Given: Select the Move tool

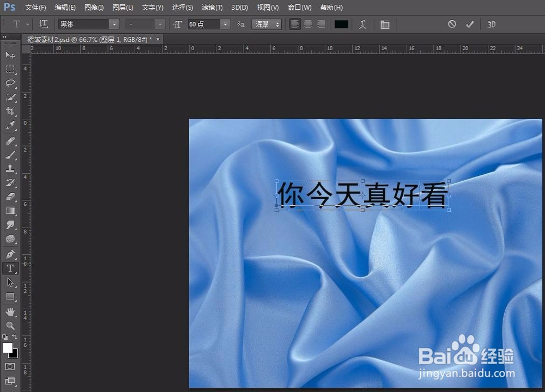Looking at the screenshot, I should pos(9,54).
